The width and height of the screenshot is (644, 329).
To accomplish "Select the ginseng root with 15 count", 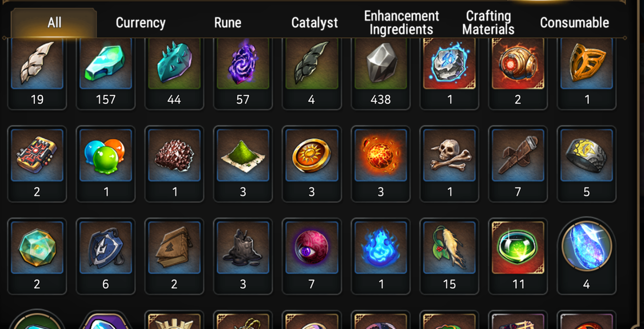I will [x=449, y=256].
